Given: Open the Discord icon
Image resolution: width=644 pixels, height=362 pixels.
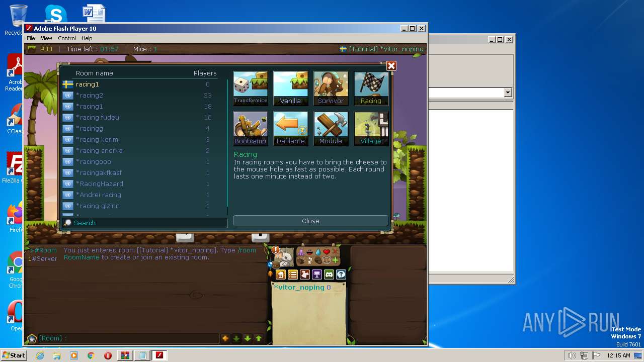Looking at the screenshot, I should click(x=329, y=275).
